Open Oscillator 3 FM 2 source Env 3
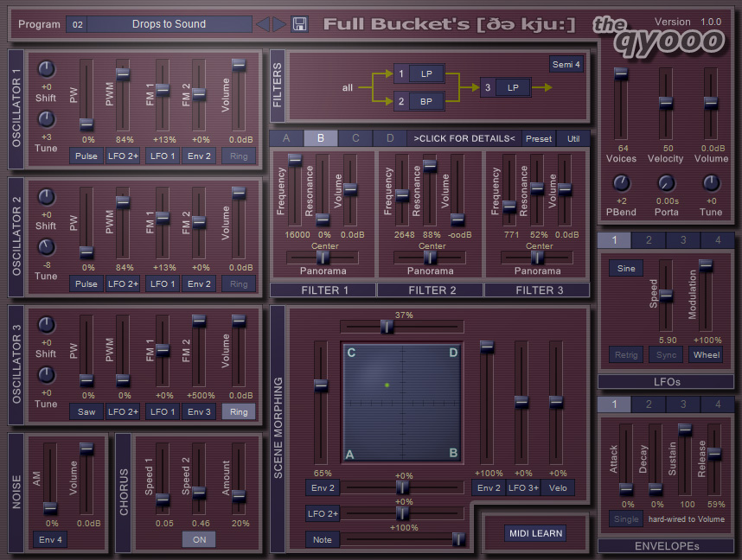 tap(199, 412)
